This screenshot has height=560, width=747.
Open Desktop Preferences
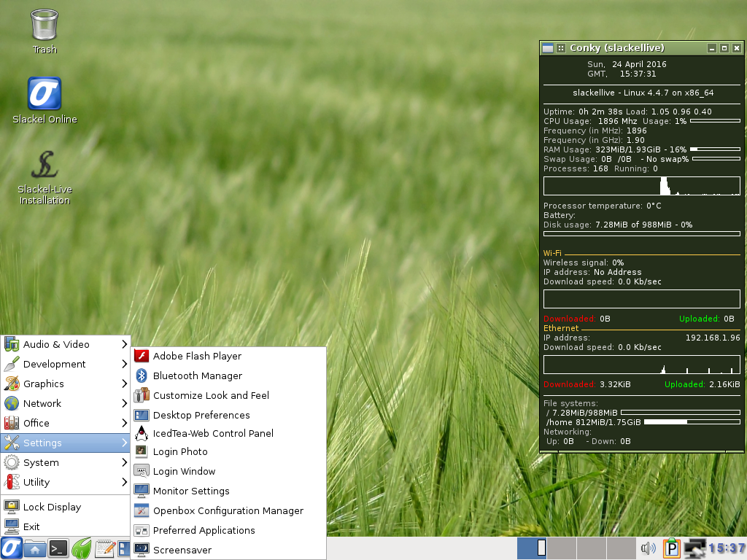pos(228,415)
